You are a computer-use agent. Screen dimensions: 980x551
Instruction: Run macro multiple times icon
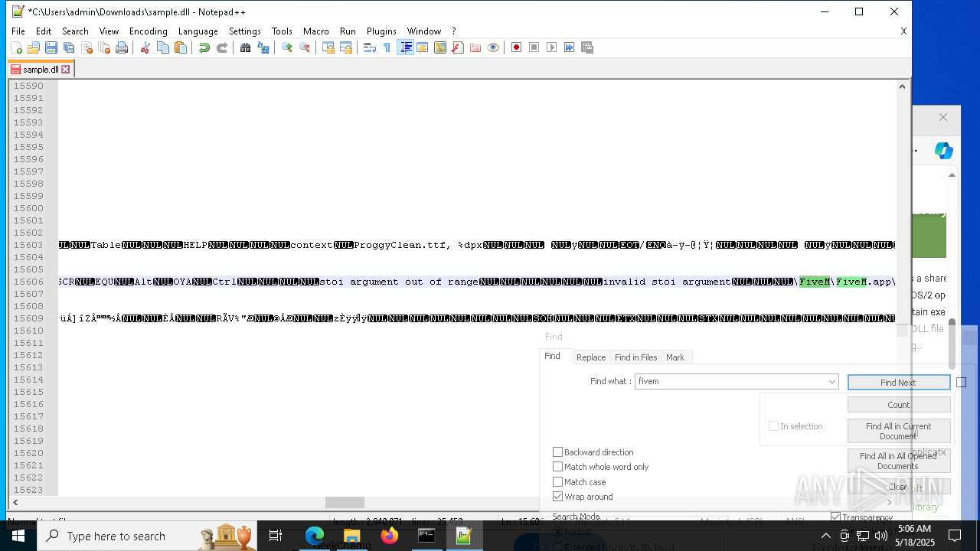point(570,47)
